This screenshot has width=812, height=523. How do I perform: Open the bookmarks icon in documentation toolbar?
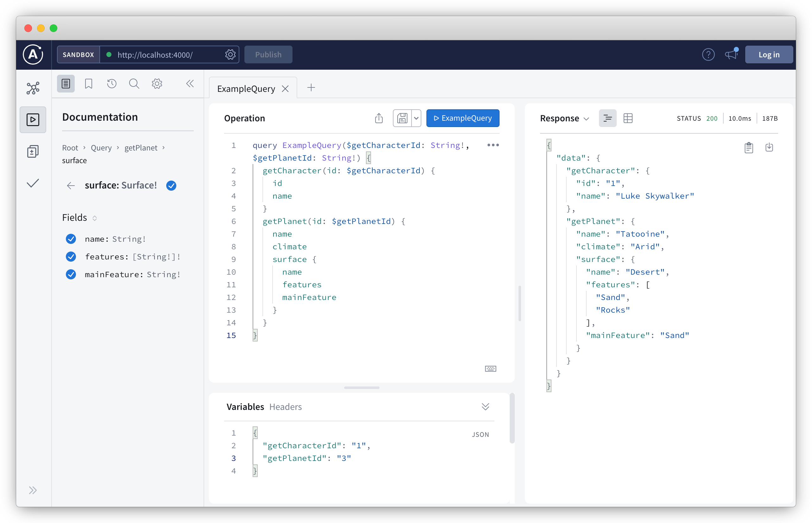click(89, 84)
